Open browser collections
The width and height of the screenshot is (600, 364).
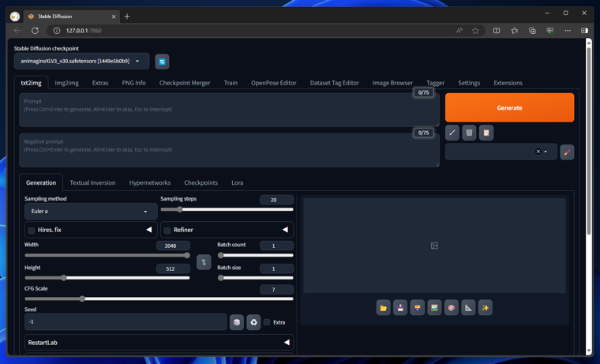pos(532,31)
